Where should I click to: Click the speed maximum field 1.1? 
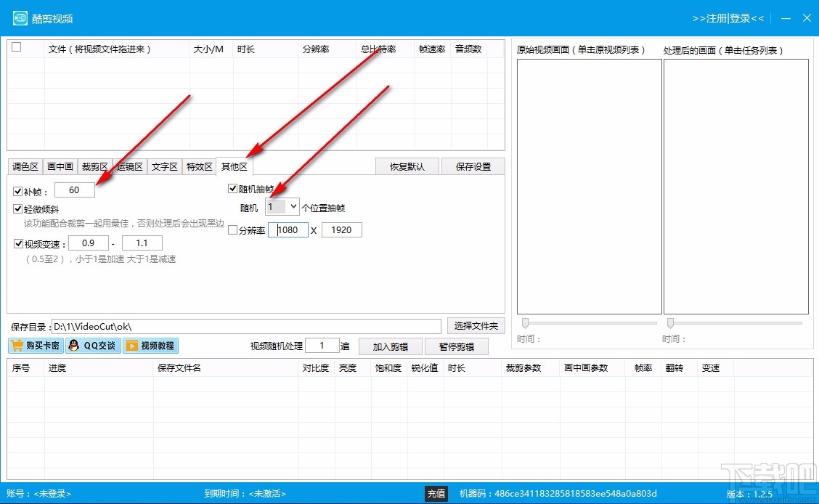tap(142, 243)
